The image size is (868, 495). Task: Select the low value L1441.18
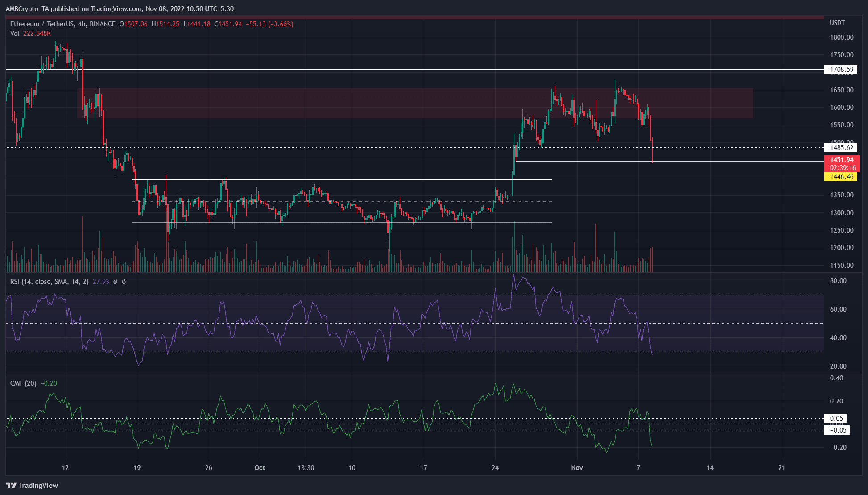(197, 24)
